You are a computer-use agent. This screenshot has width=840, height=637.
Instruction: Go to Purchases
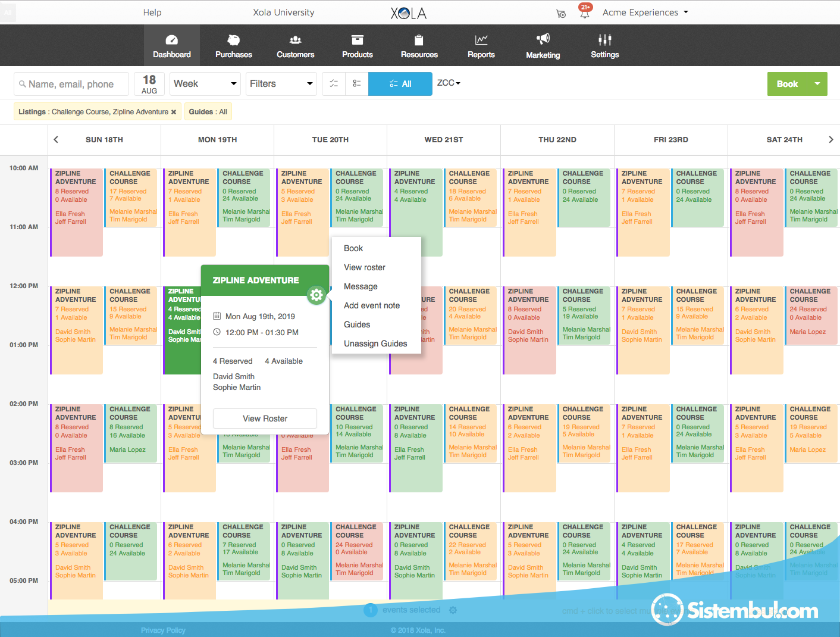pyautogui.click(x=234, y=46)
